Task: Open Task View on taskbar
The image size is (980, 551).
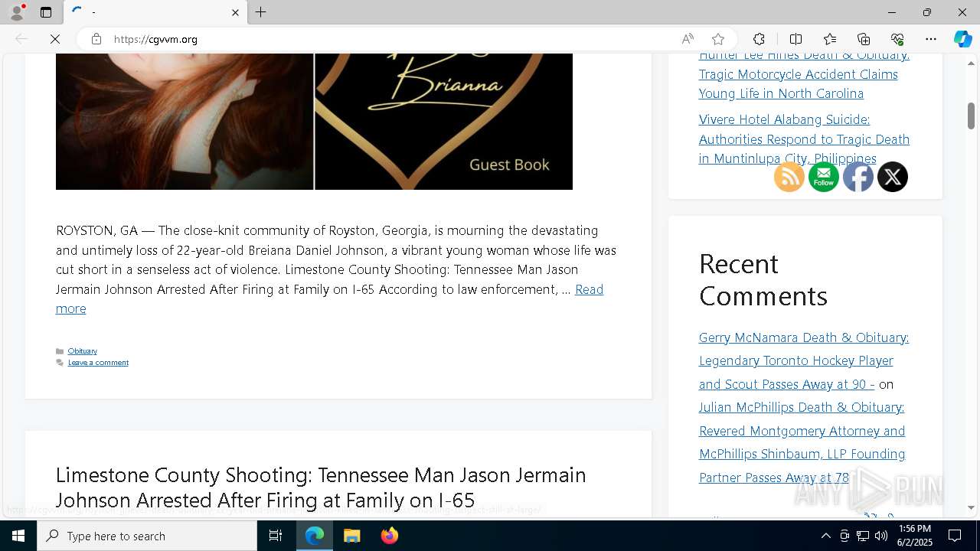Action: pos(276,536)
